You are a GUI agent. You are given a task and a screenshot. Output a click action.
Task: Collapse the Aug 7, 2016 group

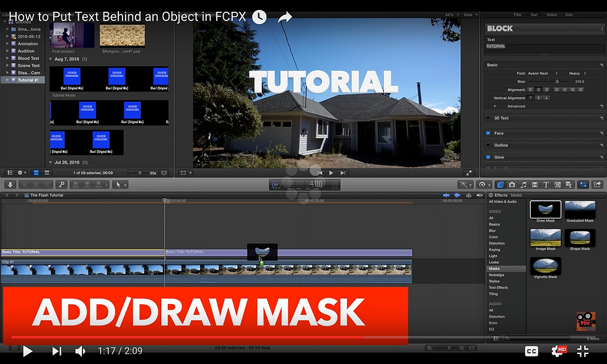(50, 59)
